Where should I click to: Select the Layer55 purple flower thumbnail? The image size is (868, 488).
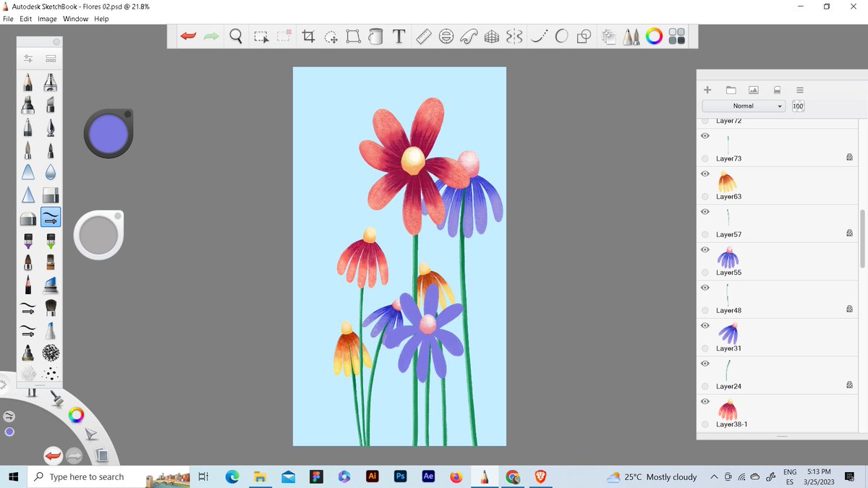click(728, 257)
